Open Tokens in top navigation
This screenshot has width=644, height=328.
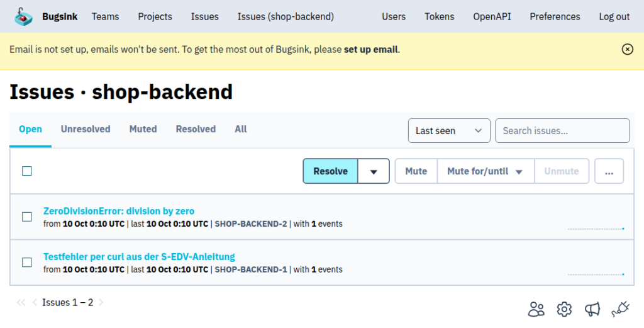439,17
